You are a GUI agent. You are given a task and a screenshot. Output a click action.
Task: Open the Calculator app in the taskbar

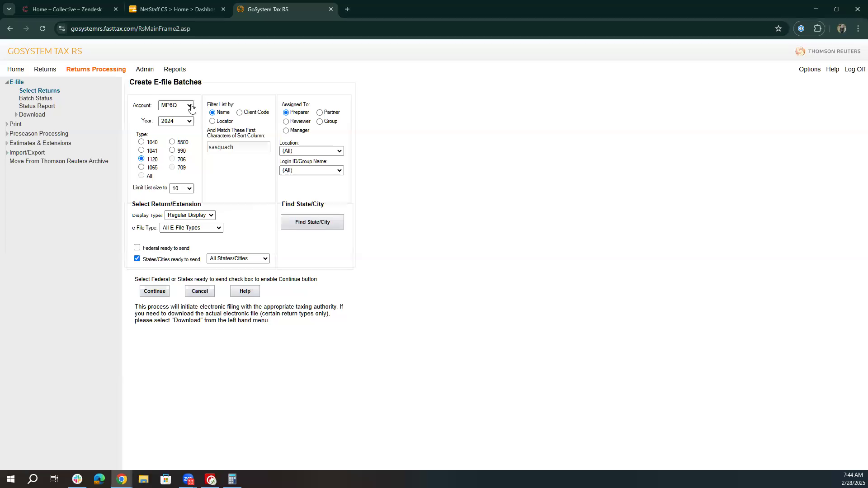(232, 479)
